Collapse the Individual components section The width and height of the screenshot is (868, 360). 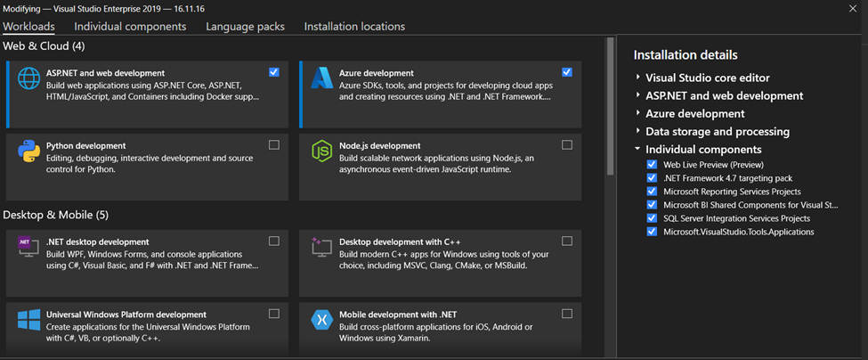pyautogui.click(x=637, y=150)
